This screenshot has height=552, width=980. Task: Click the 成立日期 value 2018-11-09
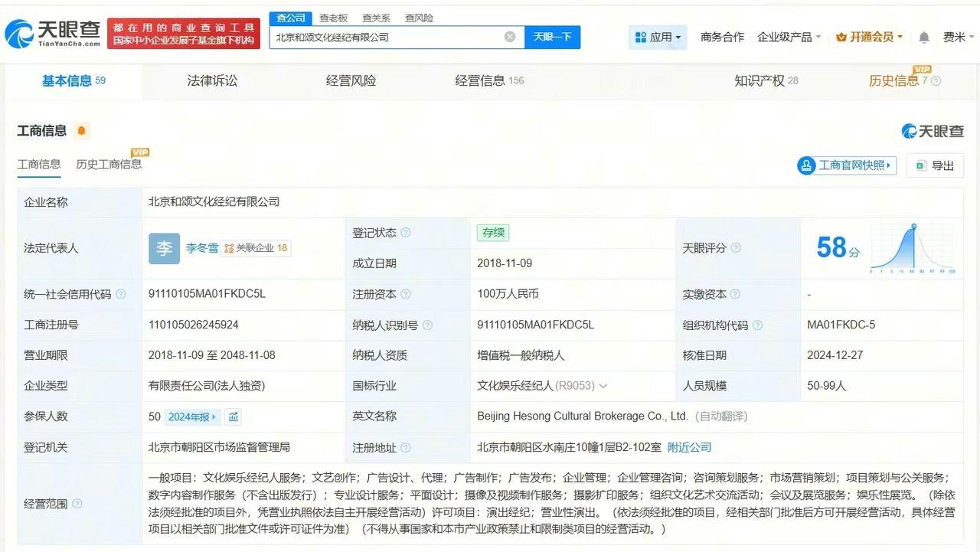click(x=505, y=263)
